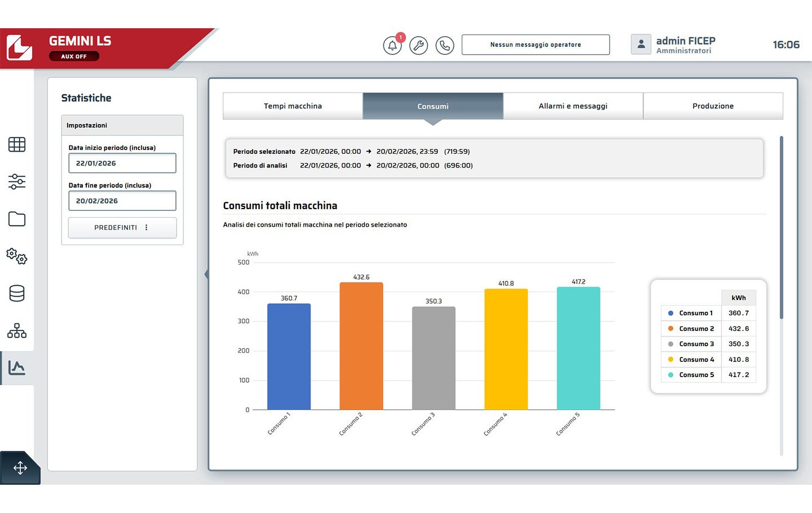Click the Nessun messaggio operatore box
Image resolution: width=812 pixels, height=513 pixels.
[x=536, y=45]
